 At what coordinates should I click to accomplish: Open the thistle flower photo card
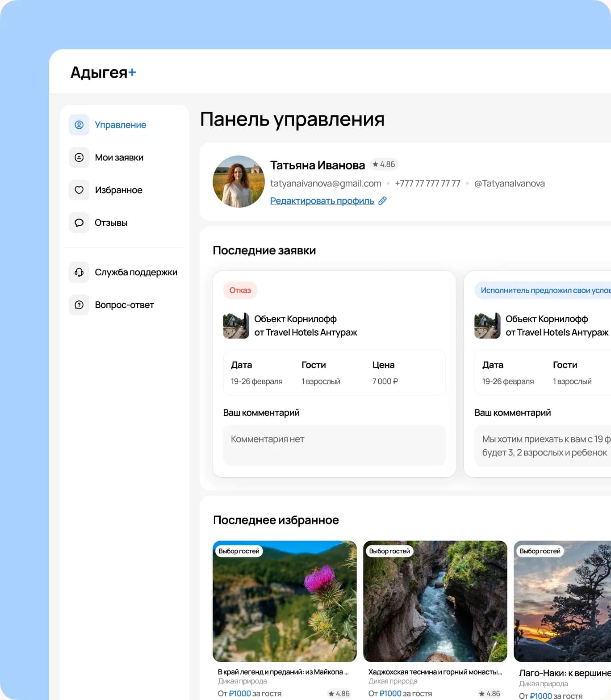[285, 601]
